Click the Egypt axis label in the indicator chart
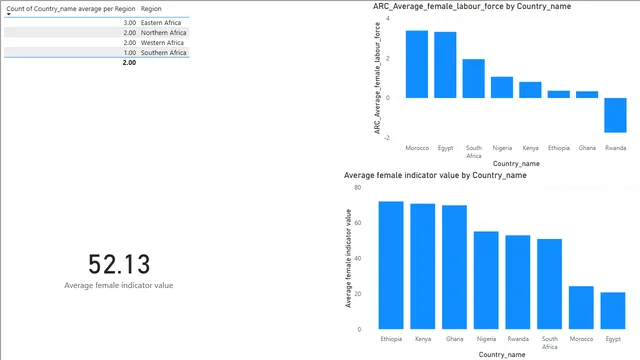The image size is (640, 360). [x=613, y=339]
